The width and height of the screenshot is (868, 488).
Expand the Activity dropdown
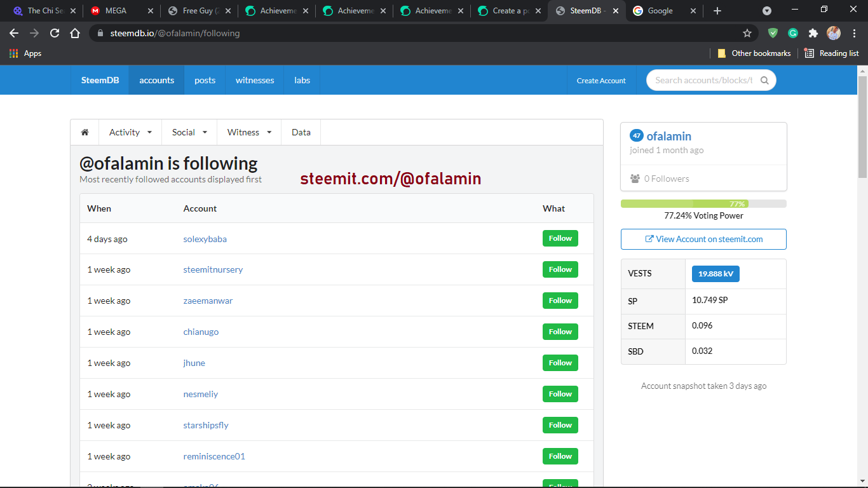tap(131, 132)
